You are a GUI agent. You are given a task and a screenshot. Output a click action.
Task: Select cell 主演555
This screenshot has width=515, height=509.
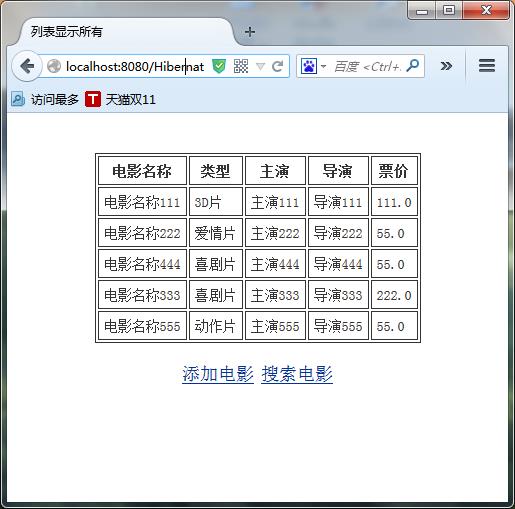pyautogui.click(x=275, y=326)
